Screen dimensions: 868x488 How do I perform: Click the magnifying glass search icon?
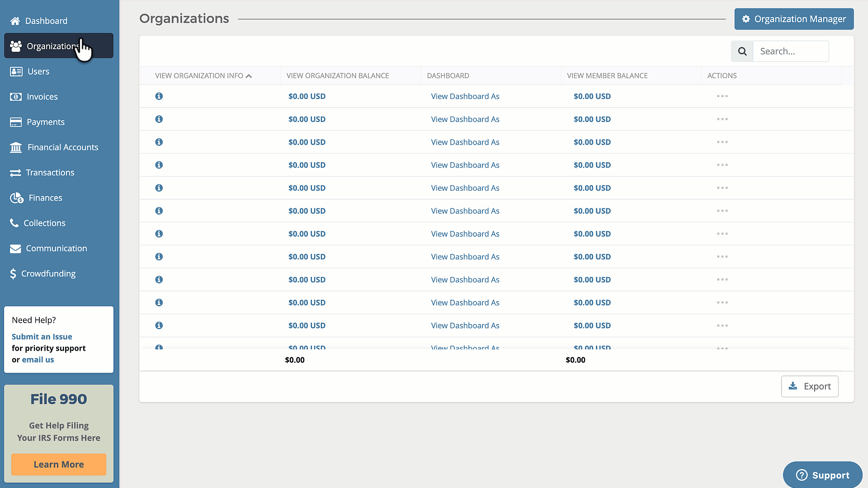tap(742, 51)
